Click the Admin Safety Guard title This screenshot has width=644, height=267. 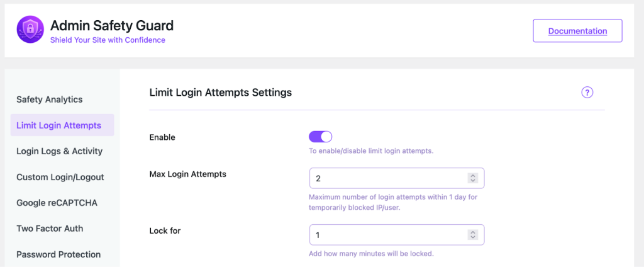[x=112, y=26]
